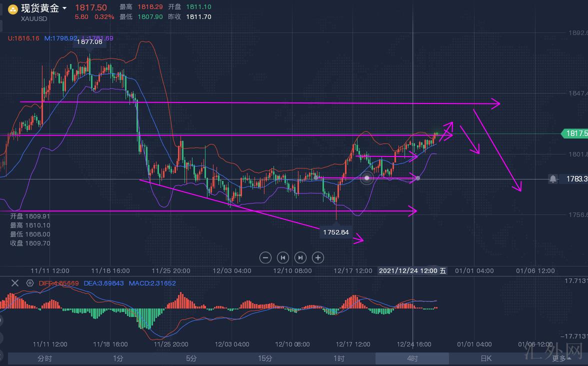Viewport: 588px width, 366px height.
Task: Switch to 分时 timeframe
Action: pos(44,358)
